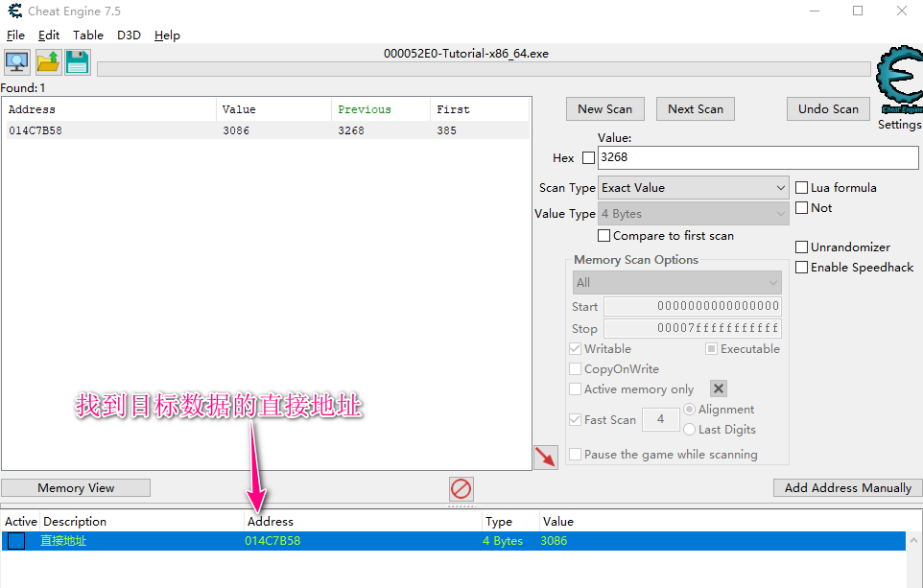Image resolution: width=923 pixels, height=588 pixels.
Task: Click the 3268 previous value cell
Action: [x=351, y=130]
